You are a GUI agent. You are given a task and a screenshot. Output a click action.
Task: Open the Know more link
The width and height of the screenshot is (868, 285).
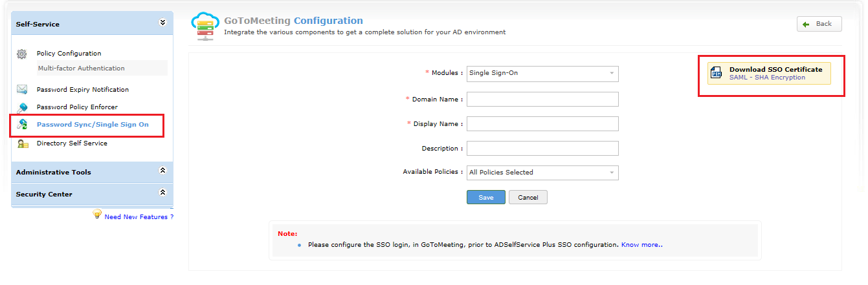pyautogui.click(x=641, y=245)
